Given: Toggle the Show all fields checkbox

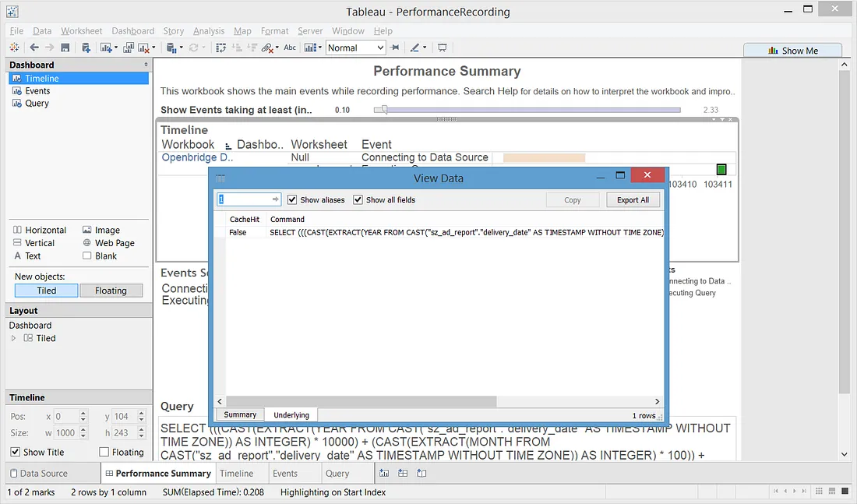Looking at the screenshot, I should pos(358,200).
